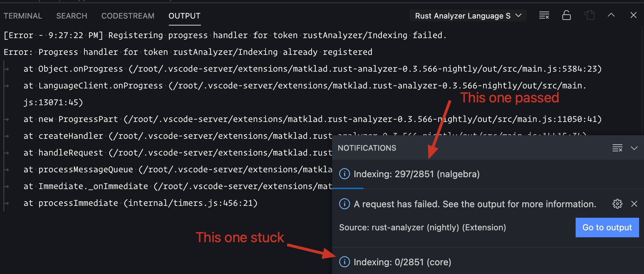
Task: Collapse the Notifications panel with its chevron
Action: [635, 148]
